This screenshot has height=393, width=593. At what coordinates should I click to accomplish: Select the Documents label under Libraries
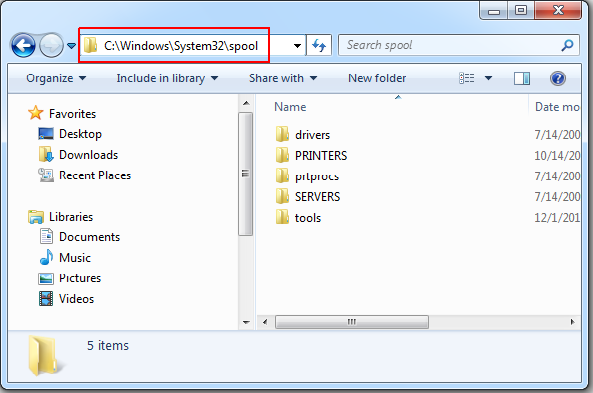(89, 237)
